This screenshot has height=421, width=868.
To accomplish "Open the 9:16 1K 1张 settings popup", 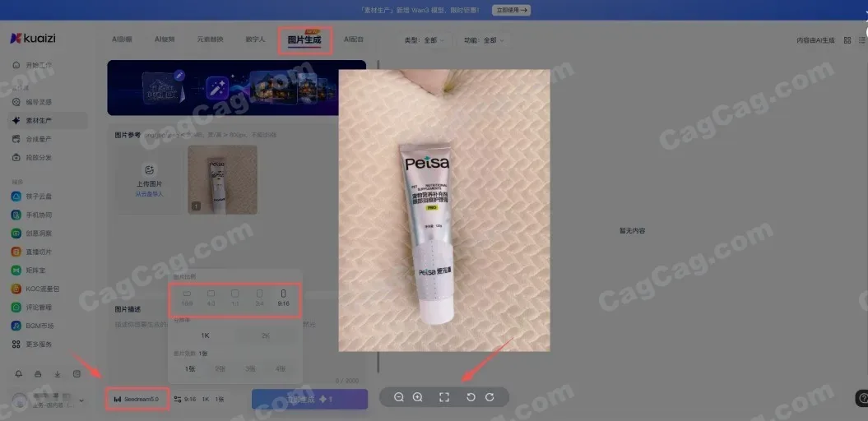I will [x=199, y=399].
